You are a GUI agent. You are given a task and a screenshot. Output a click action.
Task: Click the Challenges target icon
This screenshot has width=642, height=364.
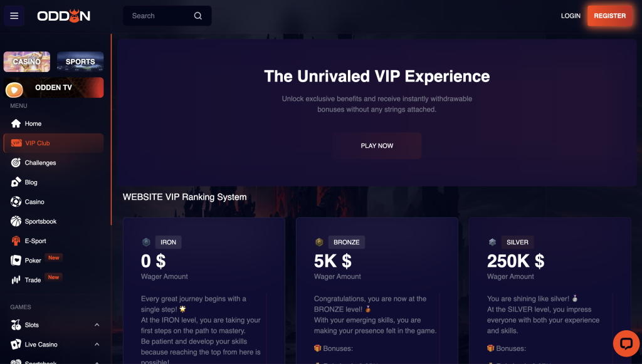point(16,163)
